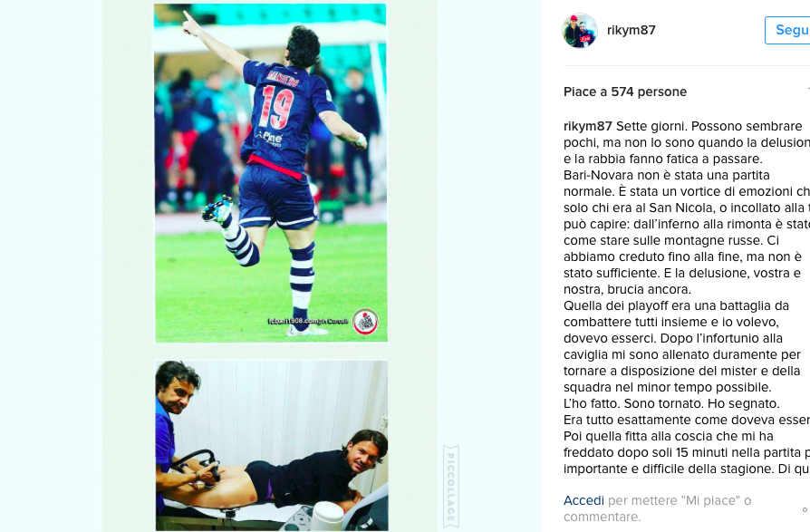This screenshot has height=532, width=810.
Task: Open the rikym87 username in the post header
Action: click(632, 30)
